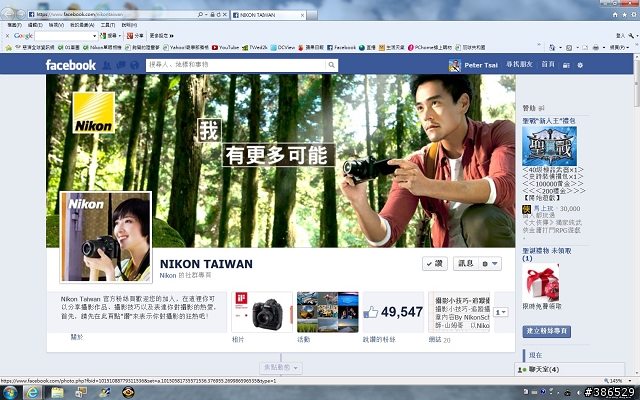Open the Nikon Taiwan profile picture

pyautogui.click(x=106, y=237)
